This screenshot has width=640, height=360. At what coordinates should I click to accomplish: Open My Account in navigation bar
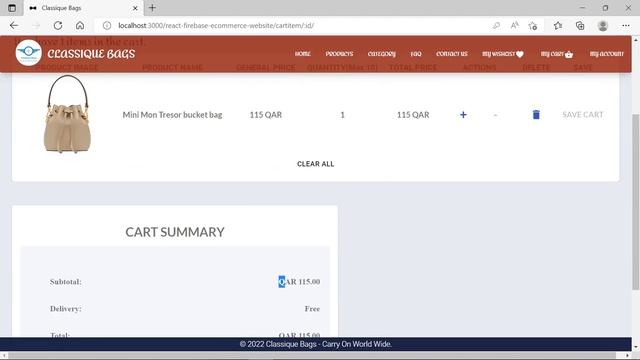tap(607, 54)
